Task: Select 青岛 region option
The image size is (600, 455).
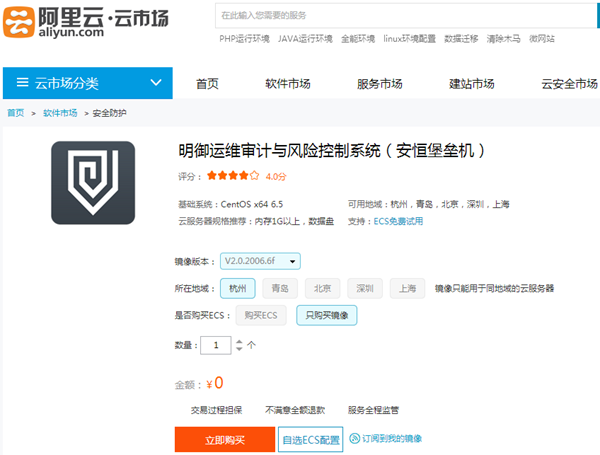Action: (280, 288)
